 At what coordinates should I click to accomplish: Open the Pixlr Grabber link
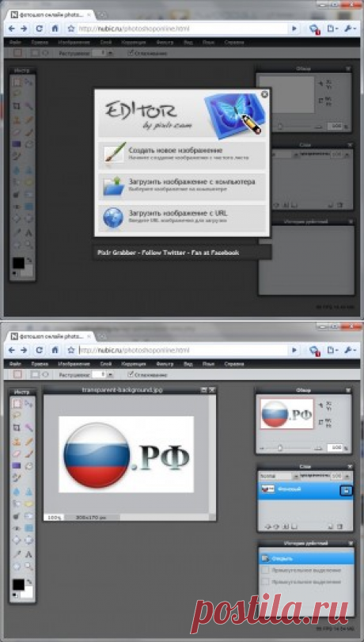pyautogui.click(x=116, y=253)
